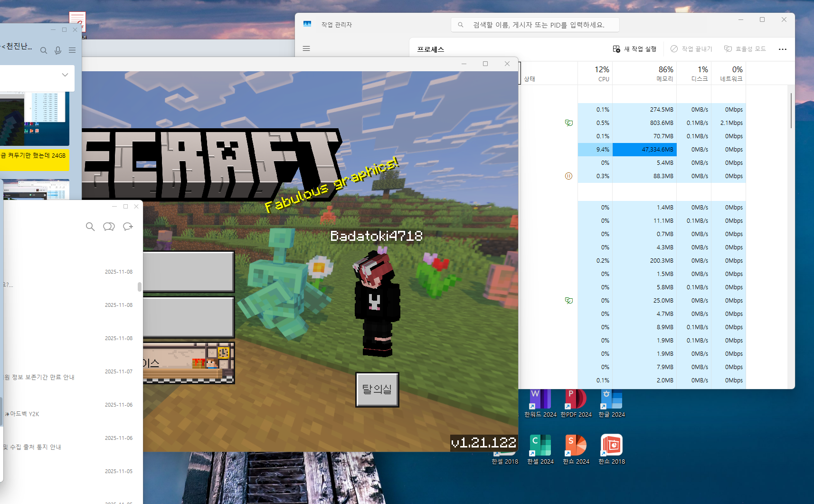
Task: Click the 프로세스 page heading in Task Manager
Action: [431, 49]
